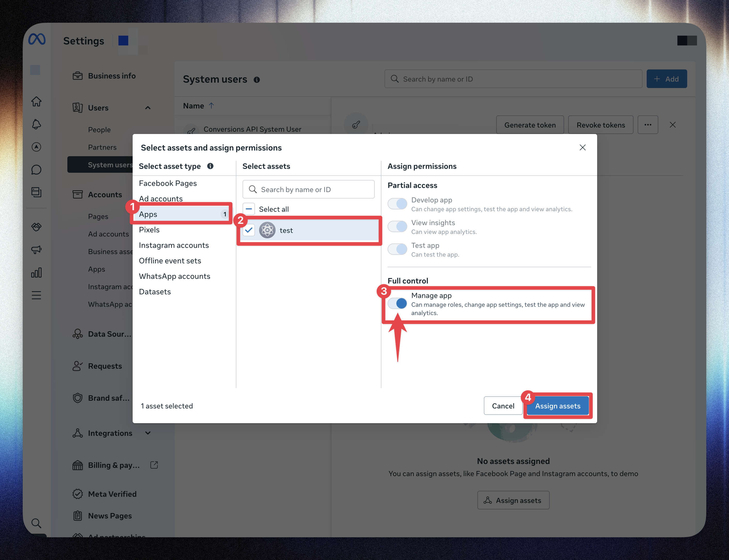Viewport: 729px width, 560px height.
Task: Open the home icon in sidebar
Action: pyautogui.click(x=36, y=101)
